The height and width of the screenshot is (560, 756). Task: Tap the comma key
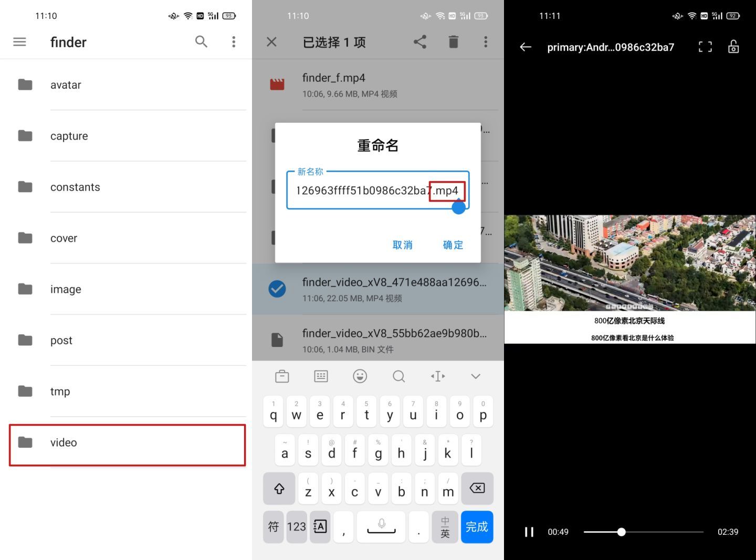[x=343, y=527]
